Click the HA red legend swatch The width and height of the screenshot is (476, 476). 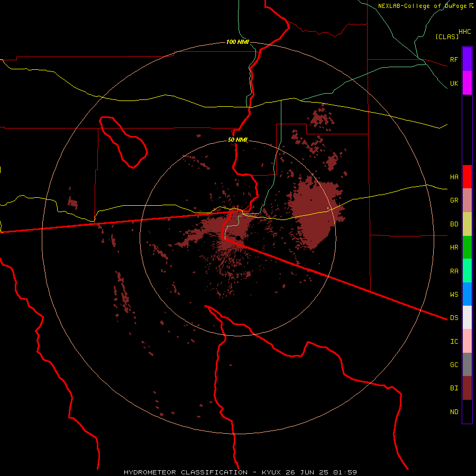click(467, 177)
